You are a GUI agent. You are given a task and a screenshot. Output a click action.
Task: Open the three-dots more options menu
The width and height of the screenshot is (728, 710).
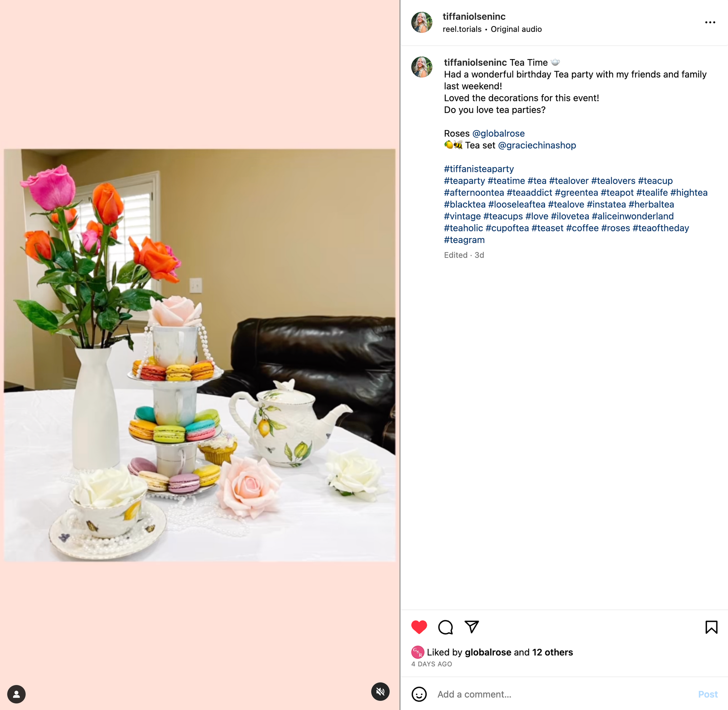tap(710, 22)
